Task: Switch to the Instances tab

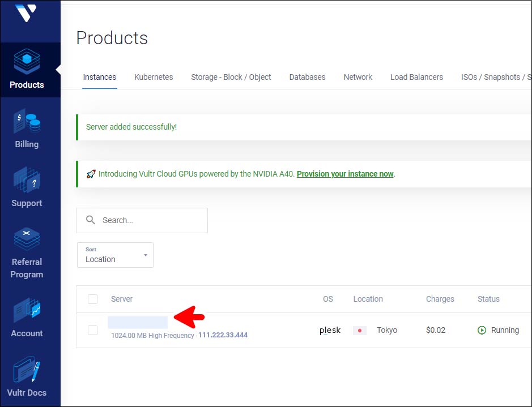Action: click(x=99, y=77)
